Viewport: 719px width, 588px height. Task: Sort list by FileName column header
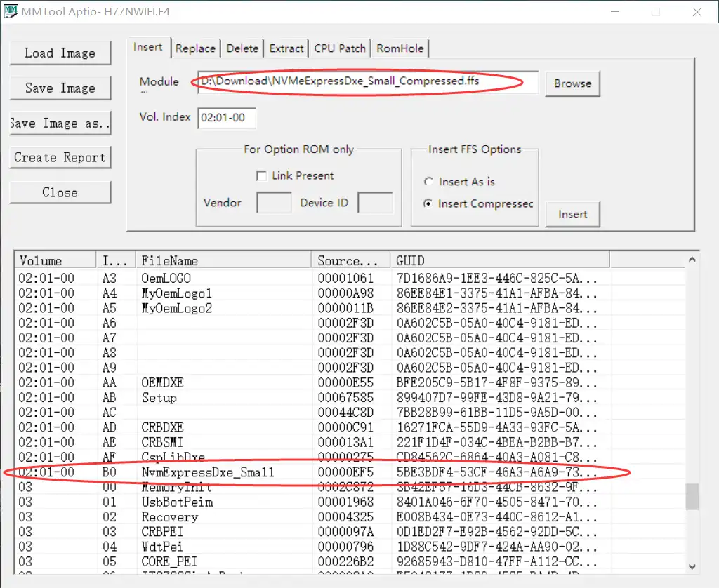(x=223, y=260)
